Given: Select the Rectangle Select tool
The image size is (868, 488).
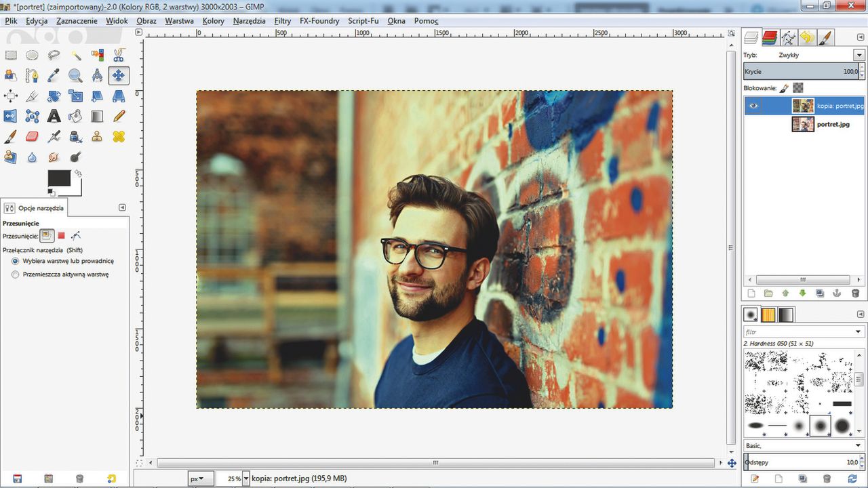Looking at the screenshot, I should [11, 56].
